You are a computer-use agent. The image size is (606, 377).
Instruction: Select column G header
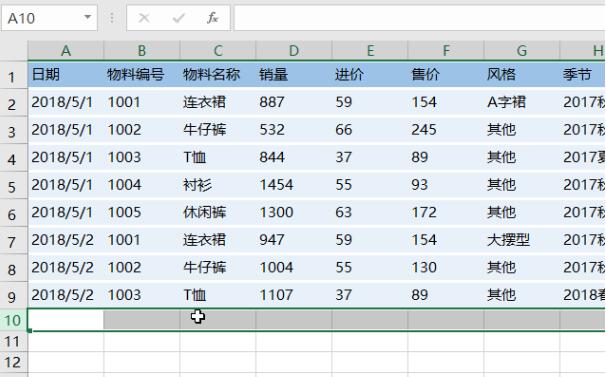coord(522,51)
